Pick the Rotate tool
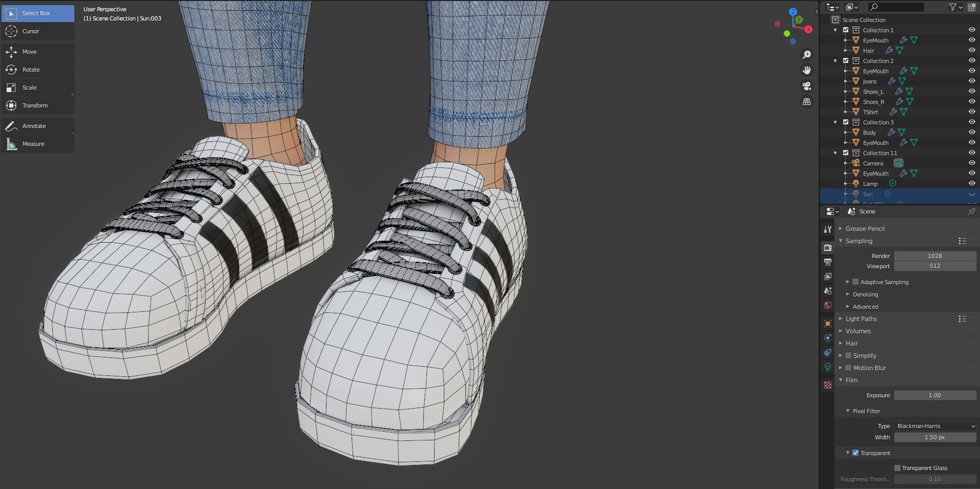 click(x=38, y=70)
